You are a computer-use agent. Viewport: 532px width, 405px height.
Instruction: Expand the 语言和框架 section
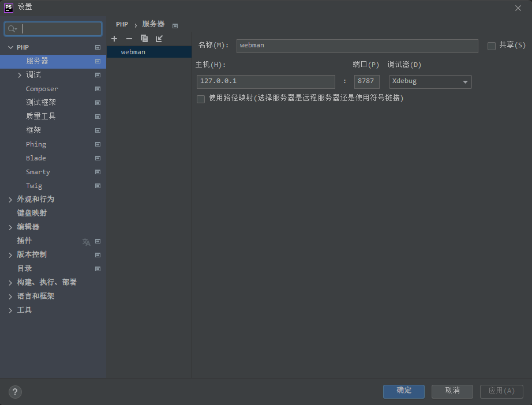10,297
